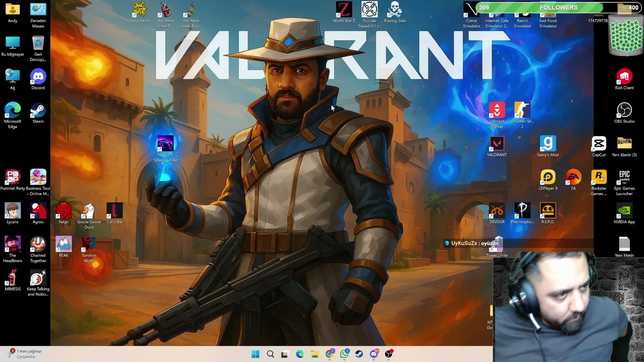Open File Explorer from taskbar
The width and height of the screenshot is (644, 362).
[x=314, y=354]
